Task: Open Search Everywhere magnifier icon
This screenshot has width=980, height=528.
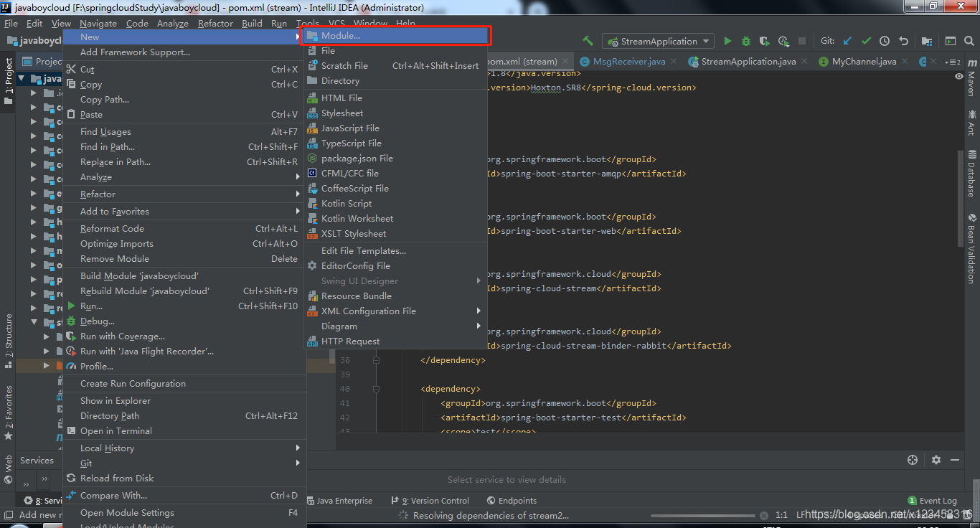Action: coord(969,41)
